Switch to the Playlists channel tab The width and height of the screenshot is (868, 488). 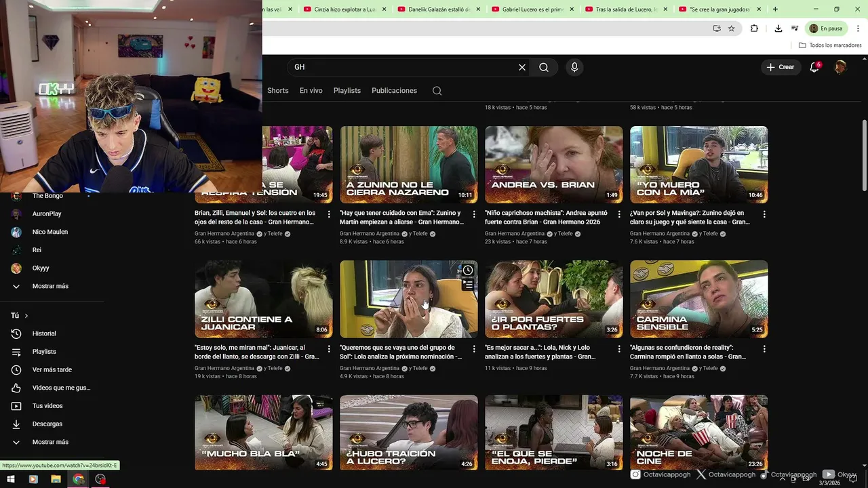coord(347,91)
